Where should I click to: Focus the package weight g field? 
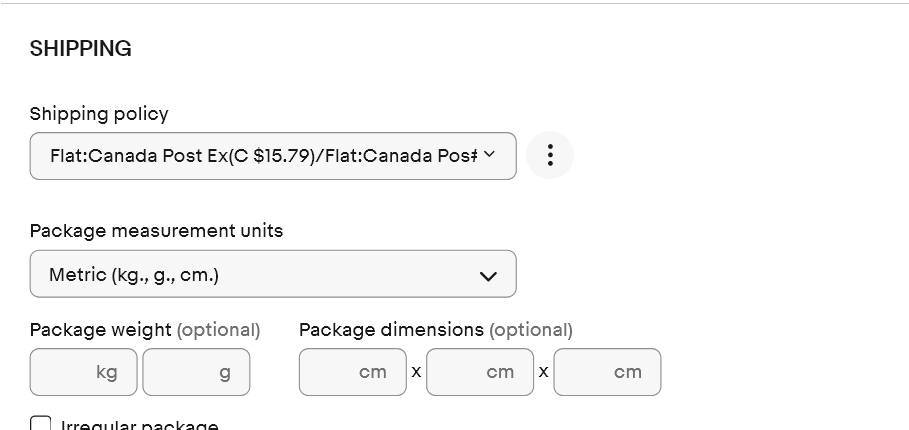pos(197,372)
